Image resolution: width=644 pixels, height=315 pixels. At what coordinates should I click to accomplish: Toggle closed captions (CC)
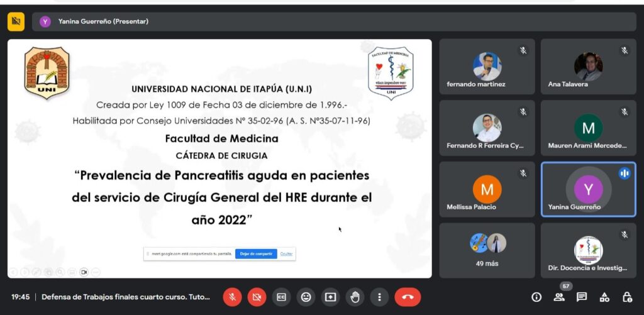[281, 297]
